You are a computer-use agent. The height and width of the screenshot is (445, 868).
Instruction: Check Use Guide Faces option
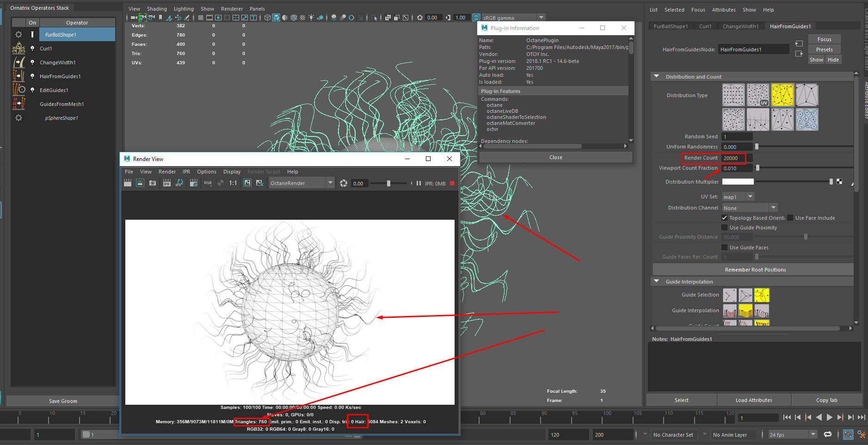(725, 247)
